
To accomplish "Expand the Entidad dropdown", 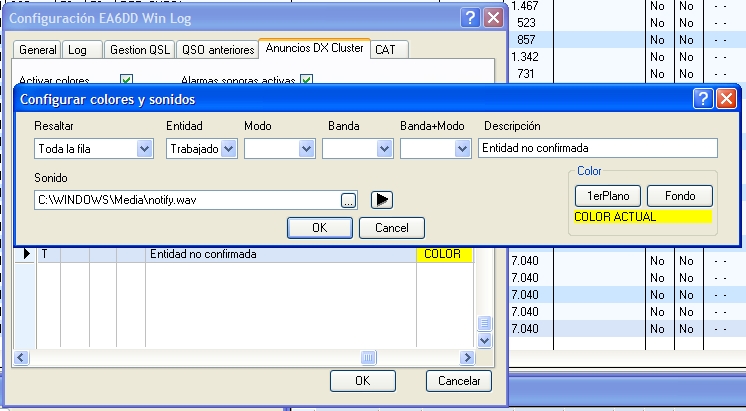I will [228, 148].
